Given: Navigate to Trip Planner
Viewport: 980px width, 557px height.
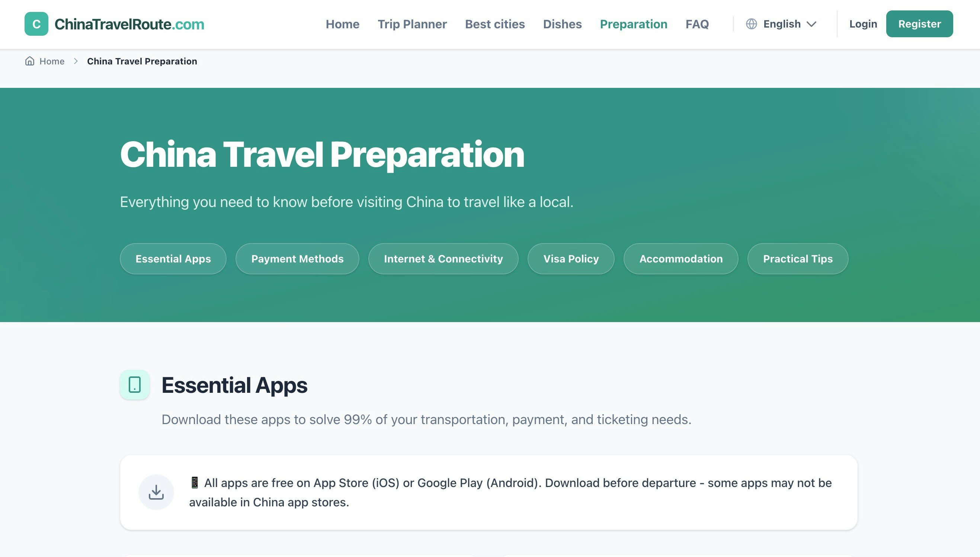Looking at the screenshot, I should pyautogui.click(x=412, y=24).
